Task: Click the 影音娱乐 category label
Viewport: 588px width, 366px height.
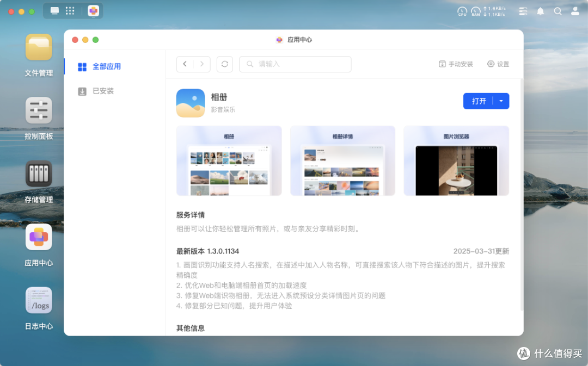Action: (223, 109)
